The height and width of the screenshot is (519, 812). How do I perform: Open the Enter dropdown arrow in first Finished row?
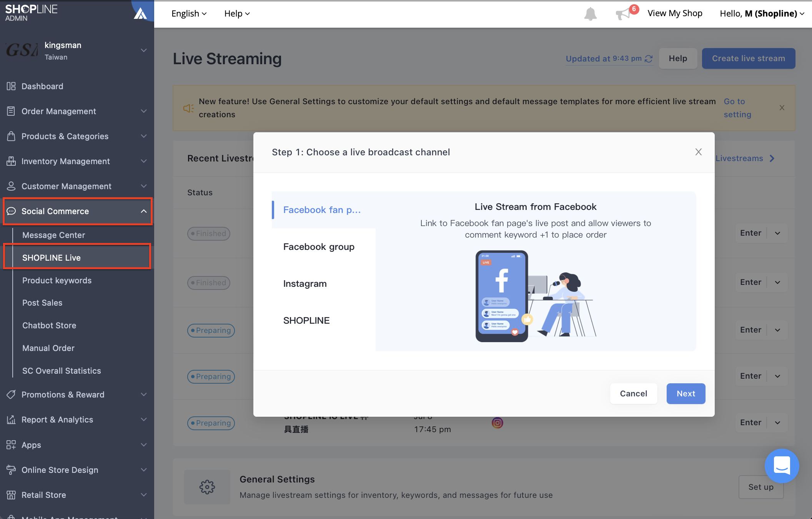click(x=777, y=233)
